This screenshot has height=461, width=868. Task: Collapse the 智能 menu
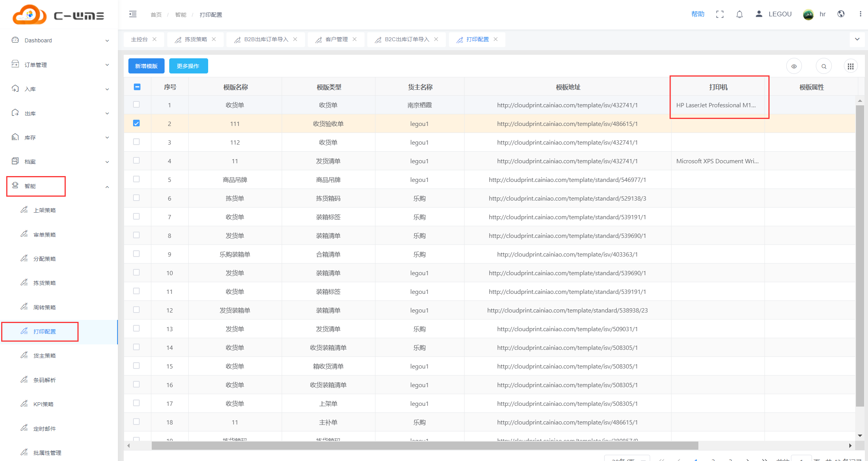59,186
